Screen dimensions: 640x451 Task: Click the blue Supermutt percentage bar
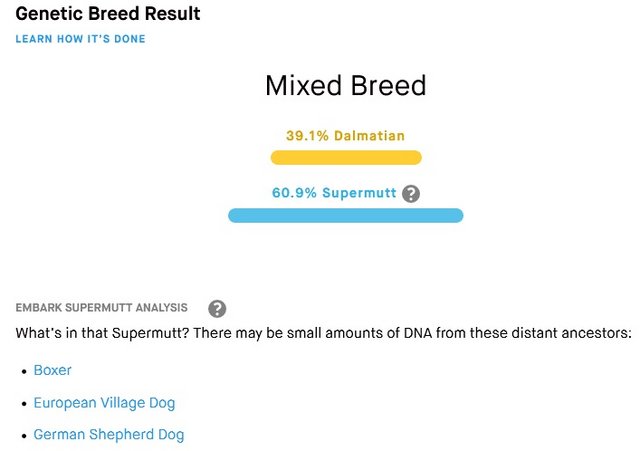click(346, 216)
